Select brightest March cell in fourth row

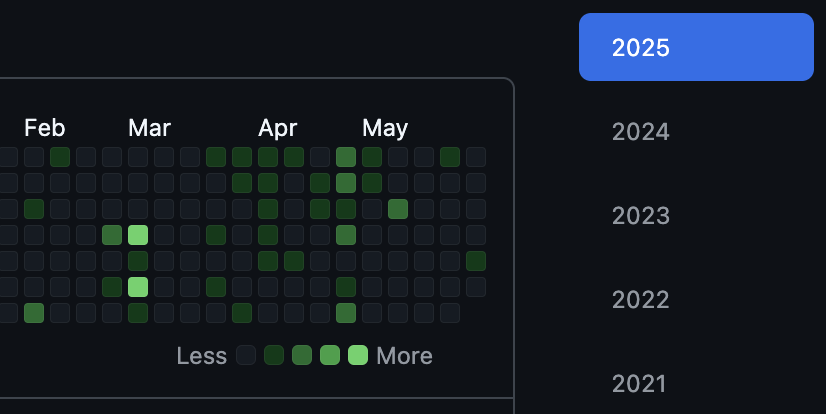(138, 235)
